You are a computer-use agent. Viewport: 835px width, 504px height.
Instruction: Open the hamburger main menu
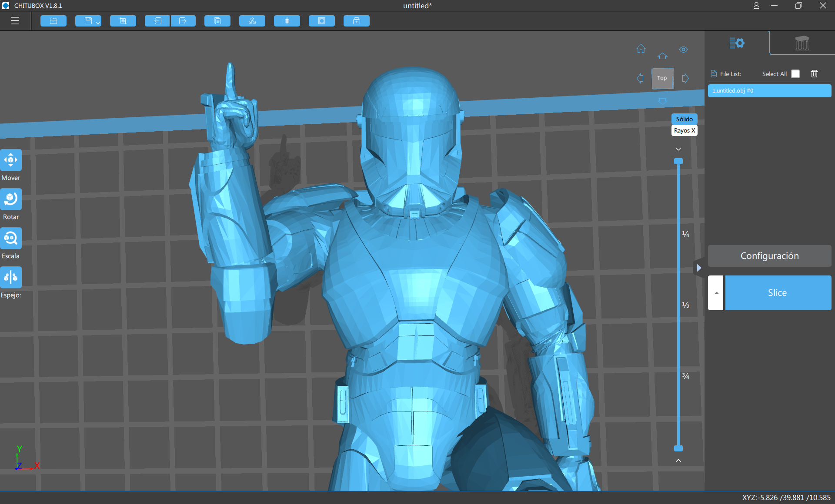pos(15,21)
